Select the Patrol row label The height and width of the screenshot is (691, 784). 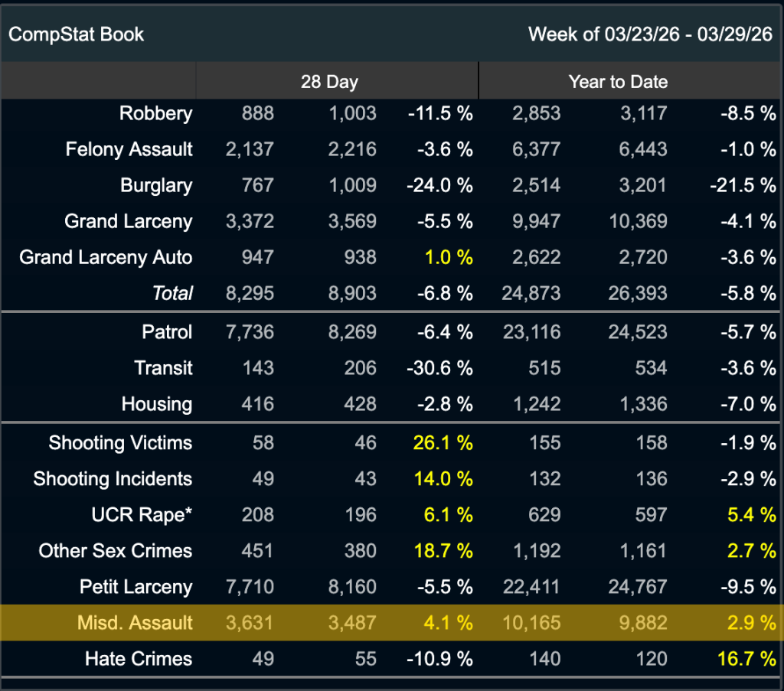coord(167,332)
